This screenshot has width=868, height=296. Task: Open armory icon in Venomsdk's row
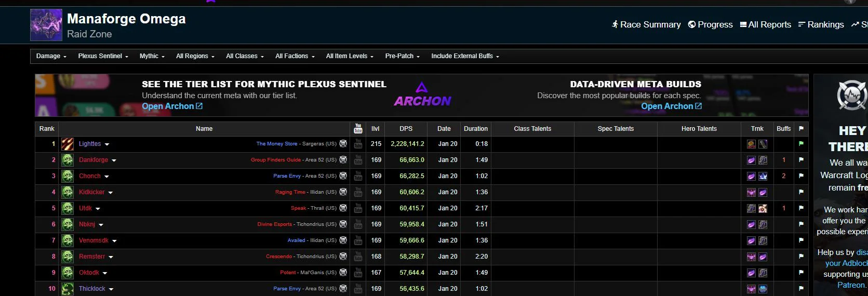tap(343, 240)
